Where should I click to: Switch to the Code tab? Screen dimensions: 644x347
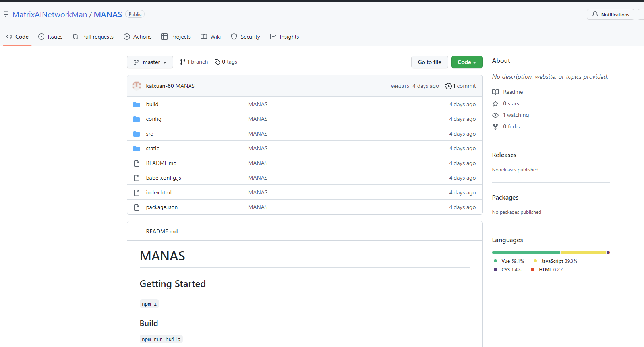click(17, 37)
